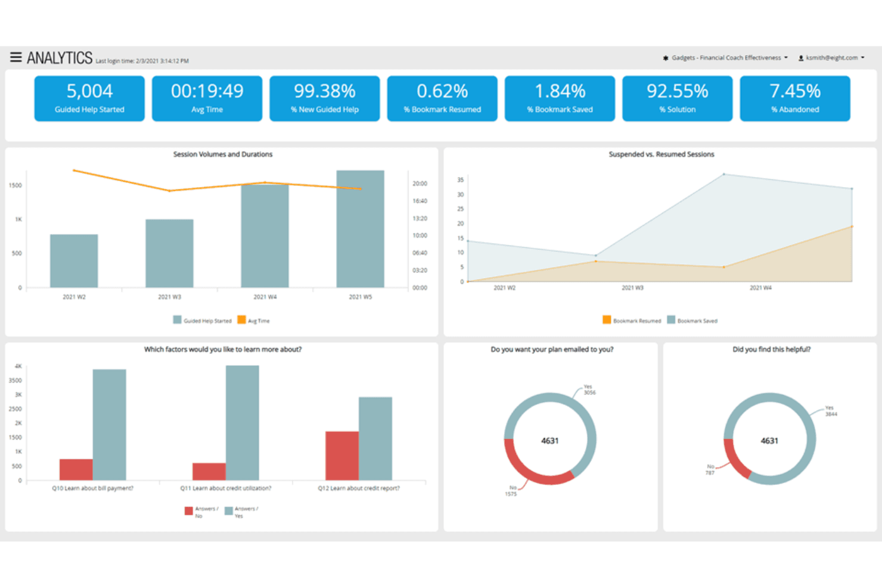The image size is (882, 588).
Task: Click the "Did you find this helpful?" title
Action: click(x=772, y=350)
